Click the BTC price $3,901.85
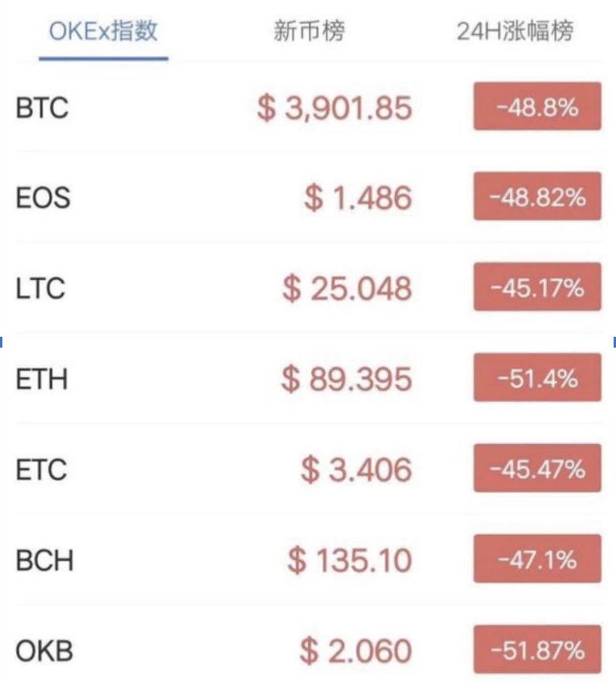The width and height of the screenshot is (616, 686). 334,107
